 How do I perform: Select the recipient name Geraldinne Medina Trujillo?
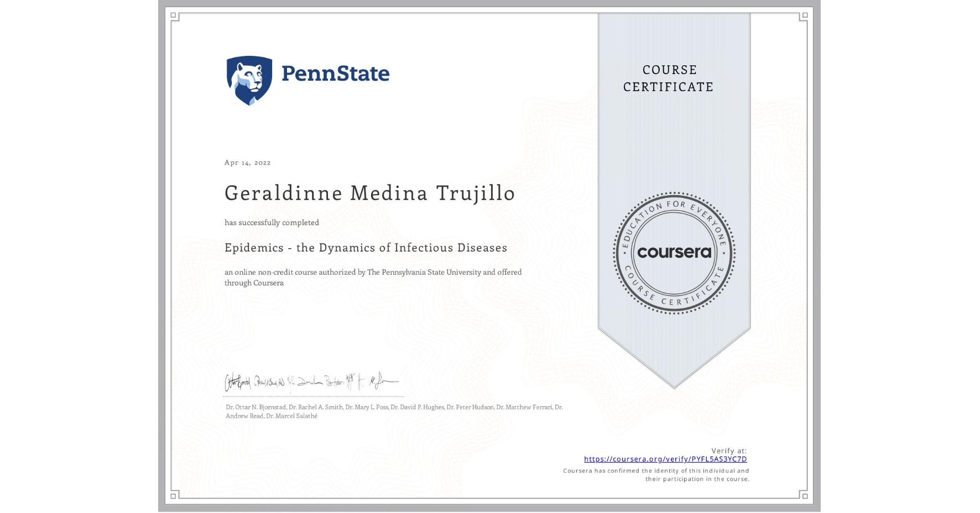point(369,193)
